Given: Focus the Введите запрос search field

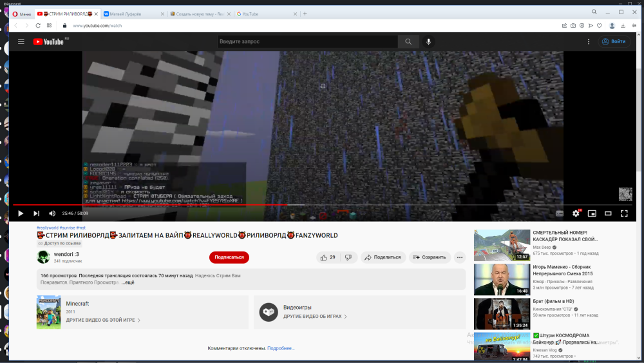Looking at the screenshot, I should [x=307, y=41].
